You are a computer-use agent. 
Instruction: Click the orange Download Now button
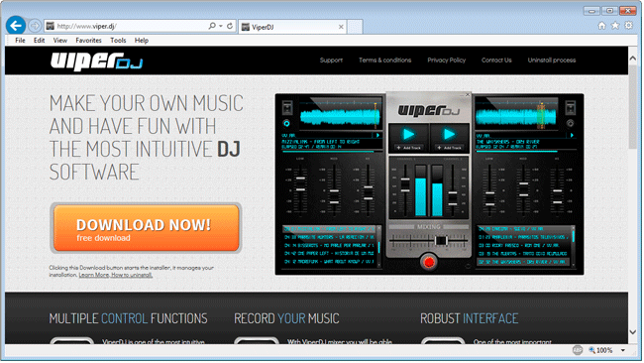[x=146, y=228]
